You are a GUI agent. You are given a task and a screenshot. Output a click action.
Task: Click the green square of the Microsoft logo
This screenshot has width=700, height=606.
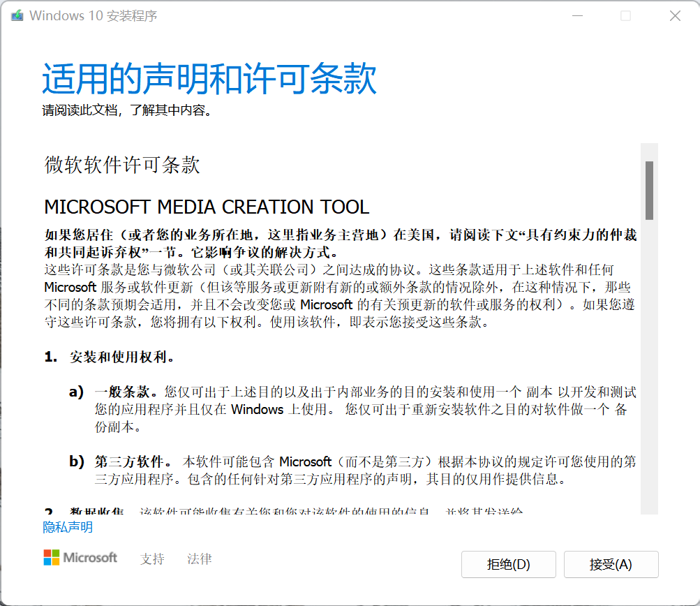click(56, 553)
